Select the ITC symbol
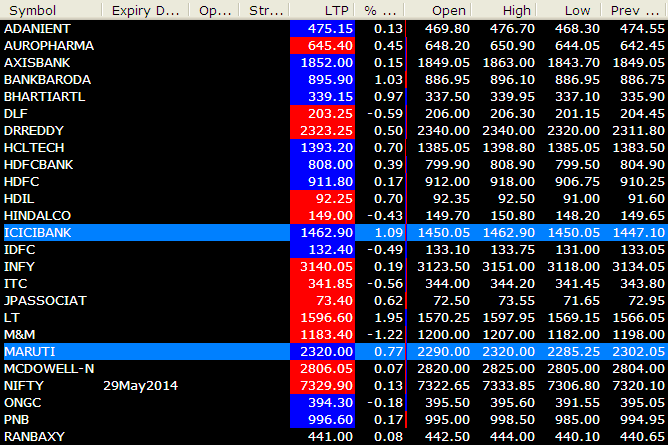 click(x=16, y=284)
